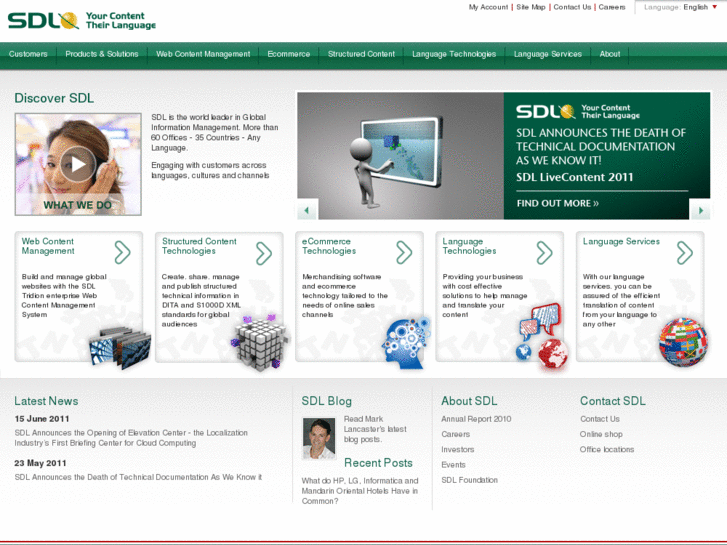727x545 pixels.
Task: Open the Ecommerce menu
Action: point(288,54)
